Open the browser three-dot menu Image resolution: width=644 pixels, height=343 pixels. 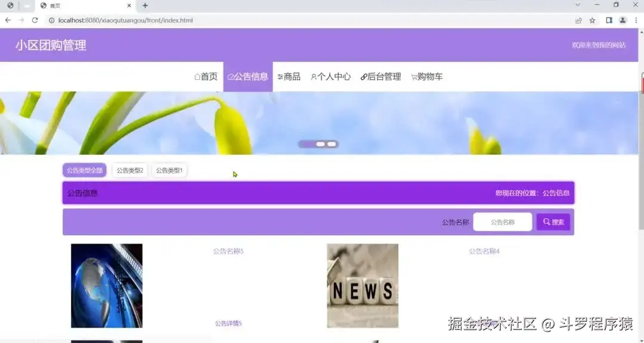636,20
